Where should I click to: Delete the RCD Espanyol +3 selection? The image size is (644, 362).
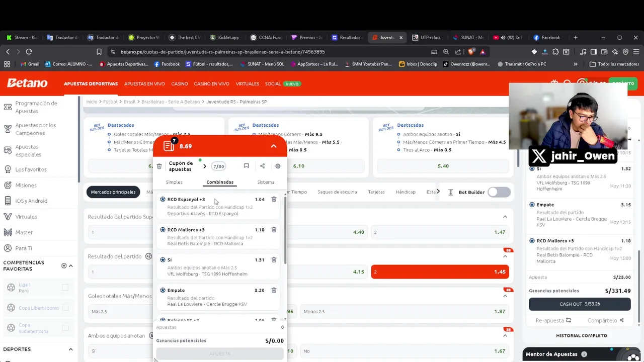click(x=274, y=200)
